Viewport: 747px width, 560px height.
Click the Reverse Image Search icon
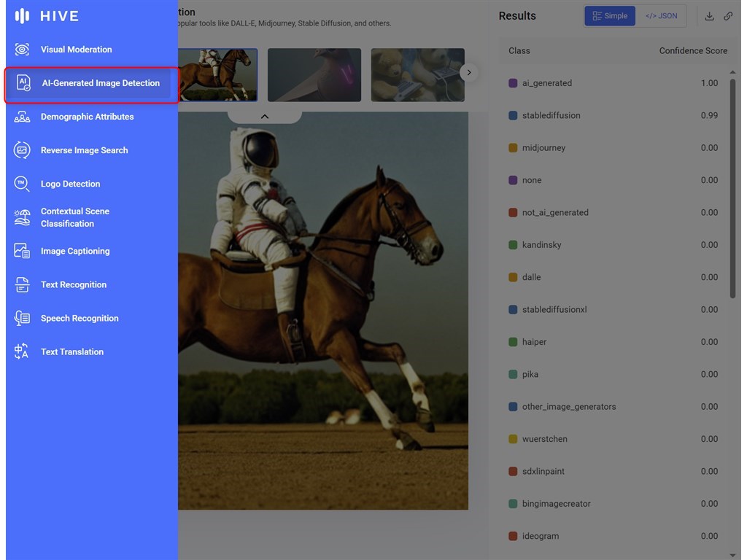(22, 150)
